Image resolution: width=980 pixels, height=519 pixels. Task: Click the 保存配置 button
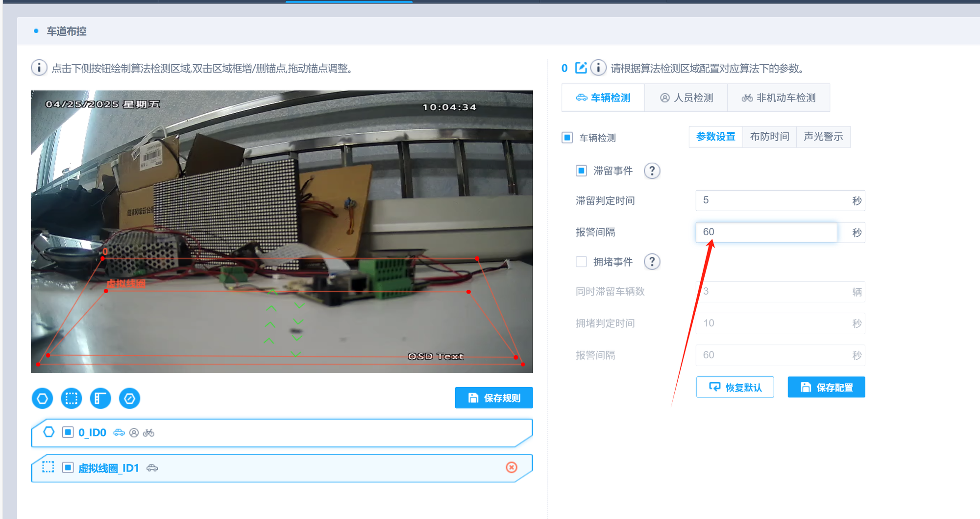827,387
